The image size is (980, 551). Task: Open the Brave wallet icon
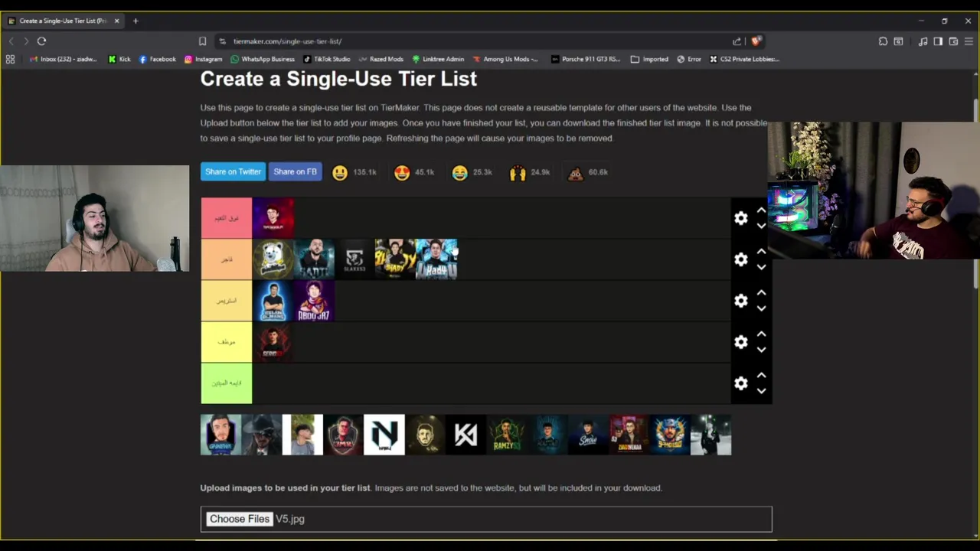coord(953,41)
